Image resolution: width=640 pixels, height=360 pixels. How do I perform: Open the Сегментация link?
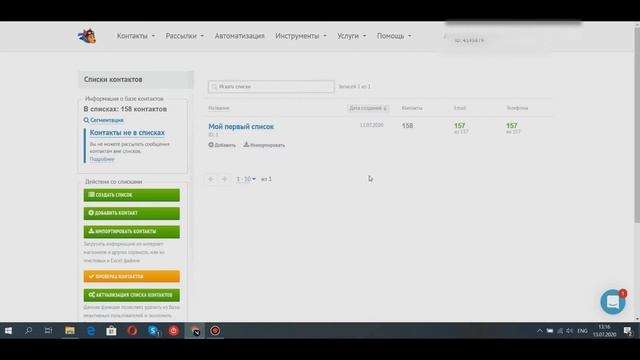click(104, 120)
